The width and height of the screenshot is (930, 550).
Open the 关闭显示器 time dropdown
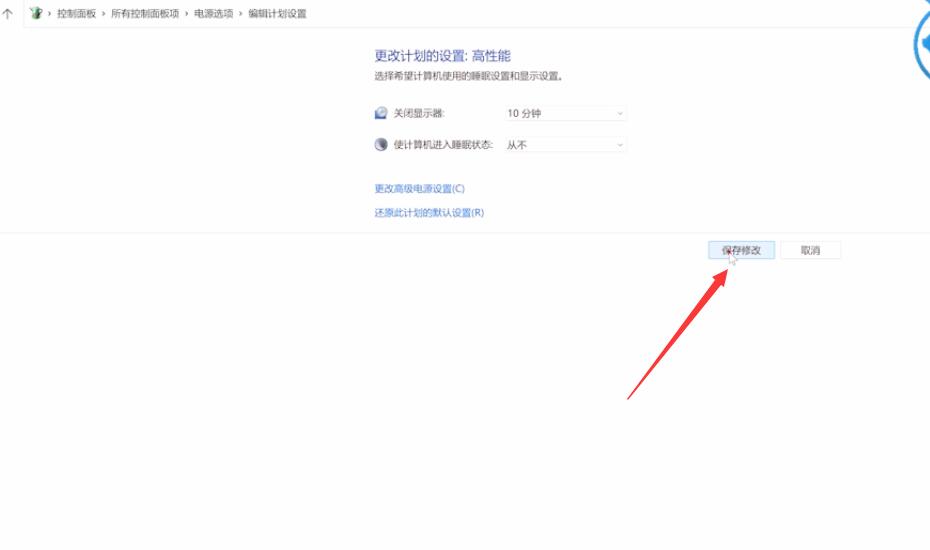tap(565, 113)
